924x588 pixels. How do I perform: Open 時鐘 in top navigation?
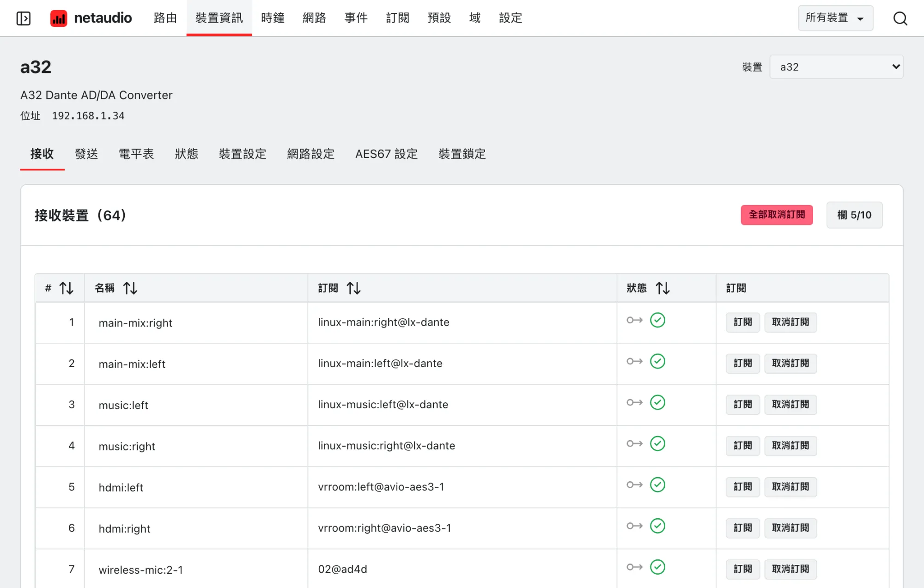coord(273,18)
